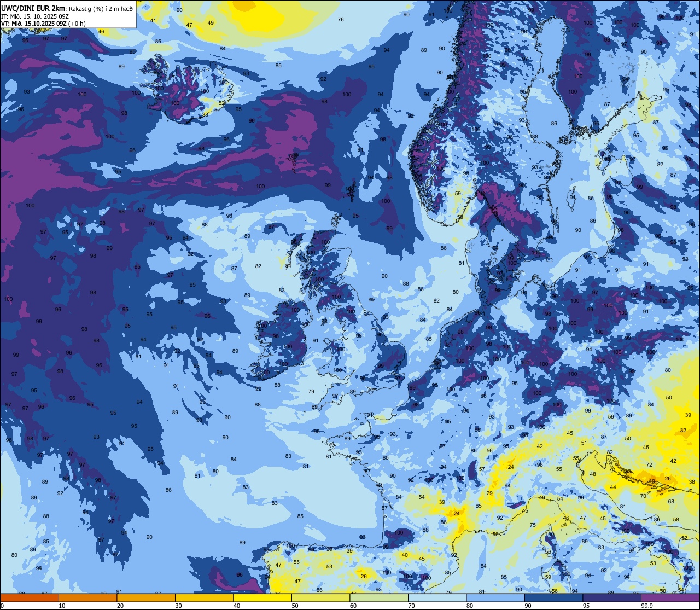Click the 30–40% amber legend swatch
Screen dimensions: 700x610
coord(204,597)
